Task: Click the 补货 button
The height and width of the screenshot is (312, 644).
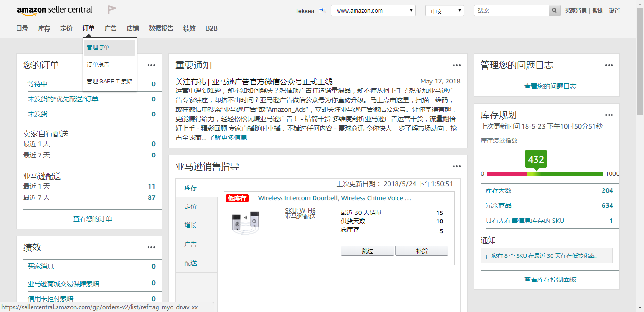Action: [x=421, y=251]
